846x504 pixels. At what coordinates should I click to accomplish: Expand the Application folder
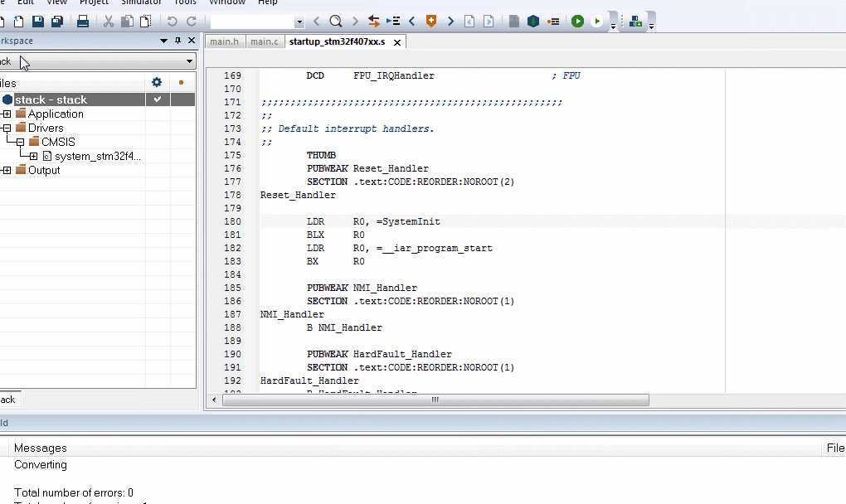(7, 114)
